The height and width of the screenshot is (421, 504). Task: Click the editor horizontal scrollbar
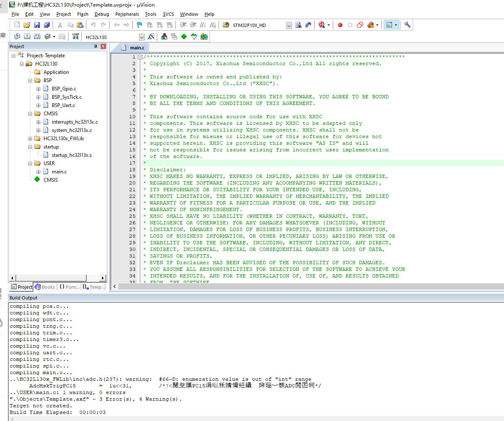308,286
